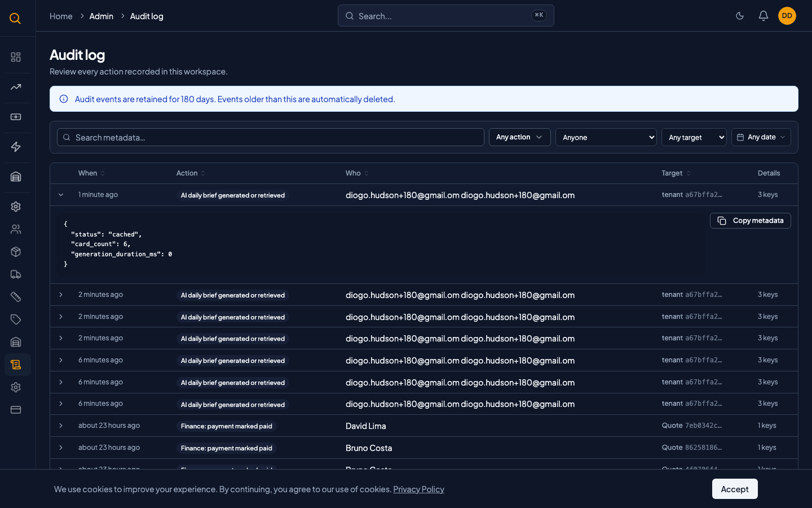Image resolution: width=812 pixels, height=508 pixels.
Task: Open the Any action filter dropdown
Action: coord(519,137)
